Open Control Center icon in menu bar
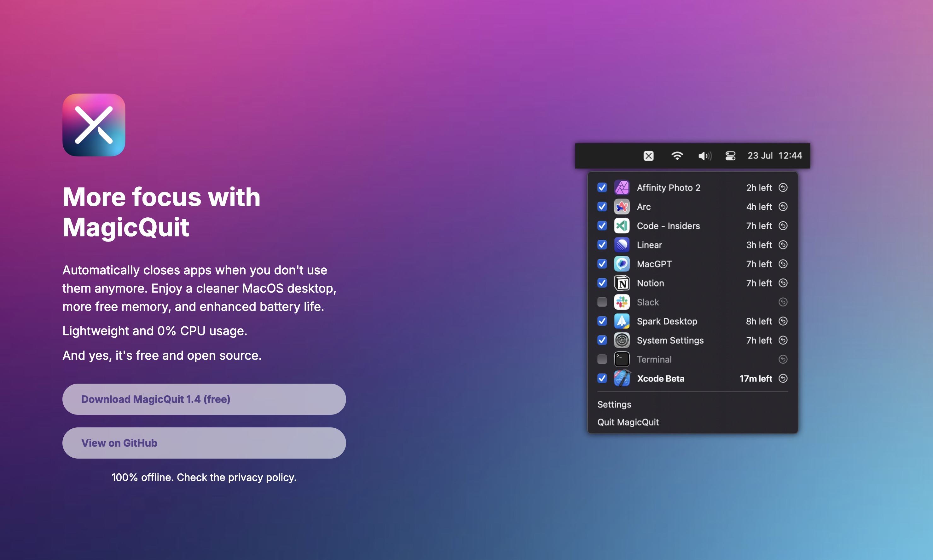Screen dimensions: 933x560 click(730, 156)
